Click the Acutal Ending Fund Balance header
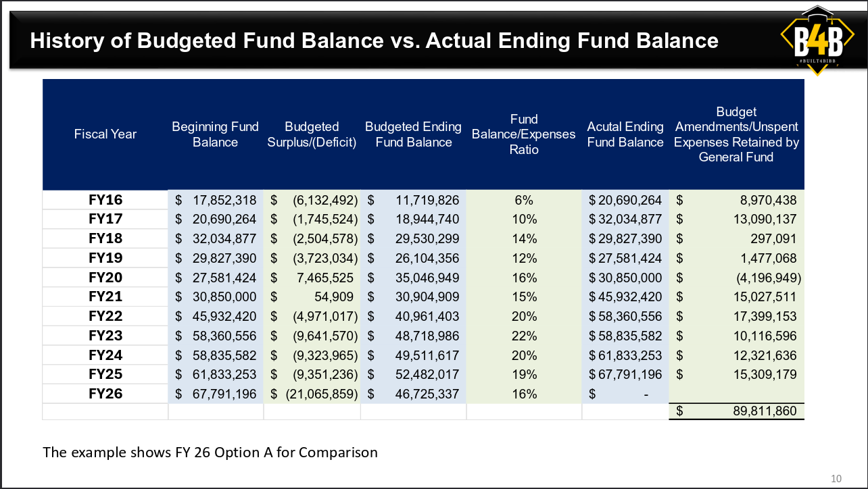The width and height of the screenshot is (868, 489). 625,134
